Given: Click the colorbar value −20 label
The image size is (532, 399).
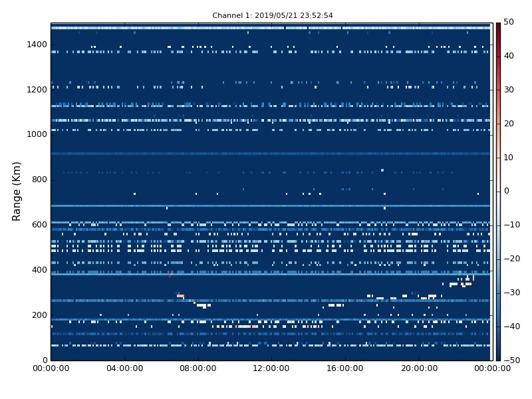Looking at the screenshot, I should 511,259.
